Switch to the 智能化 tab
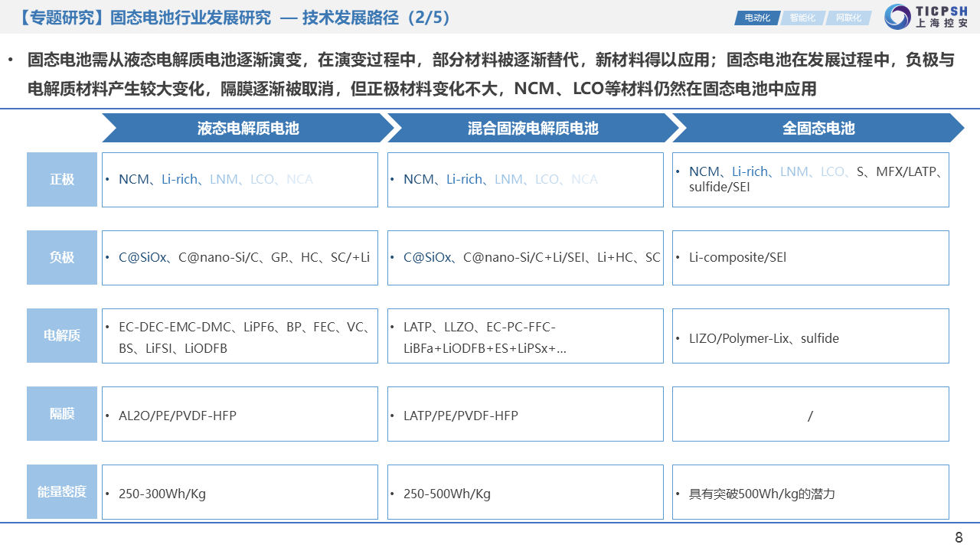Viewport: 980px width, 551px height. coord(802,18)
